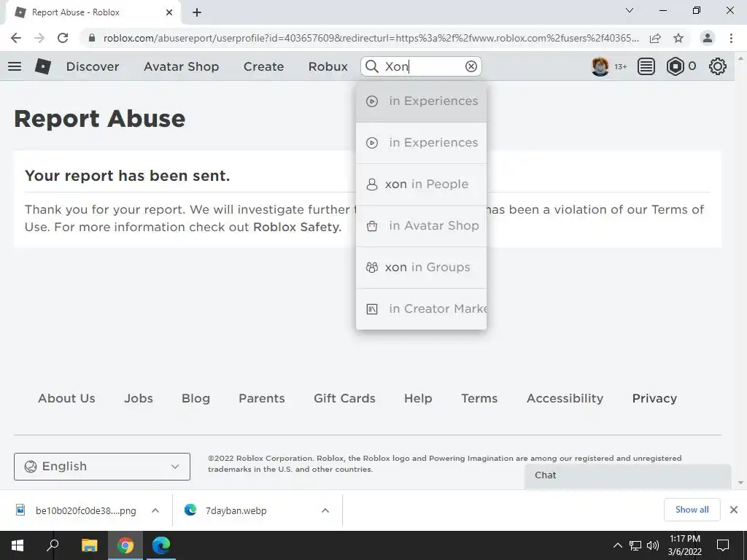This screenshot has width=747, height=560.
Task: Expand options for 7dayban.webp download
Action: pos(325,510)
